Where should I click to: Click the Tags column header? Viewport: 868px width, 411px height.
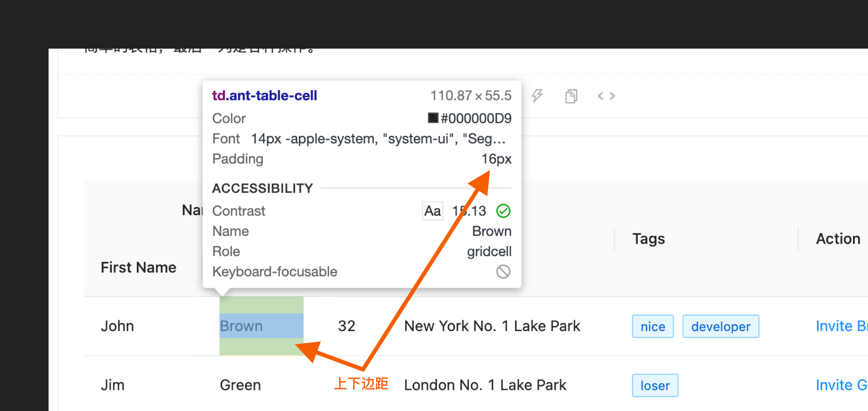pyautogui.click(x=649, y=239)
